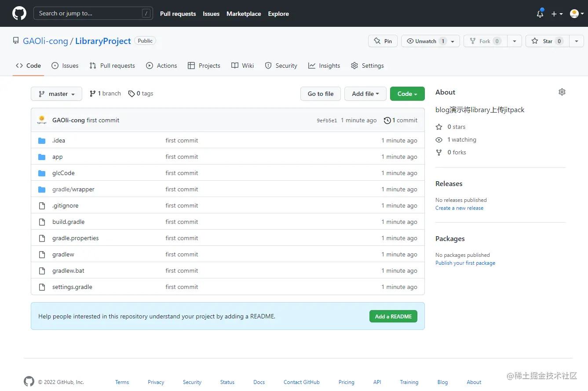Click Issues in the top header

(211, 14)
